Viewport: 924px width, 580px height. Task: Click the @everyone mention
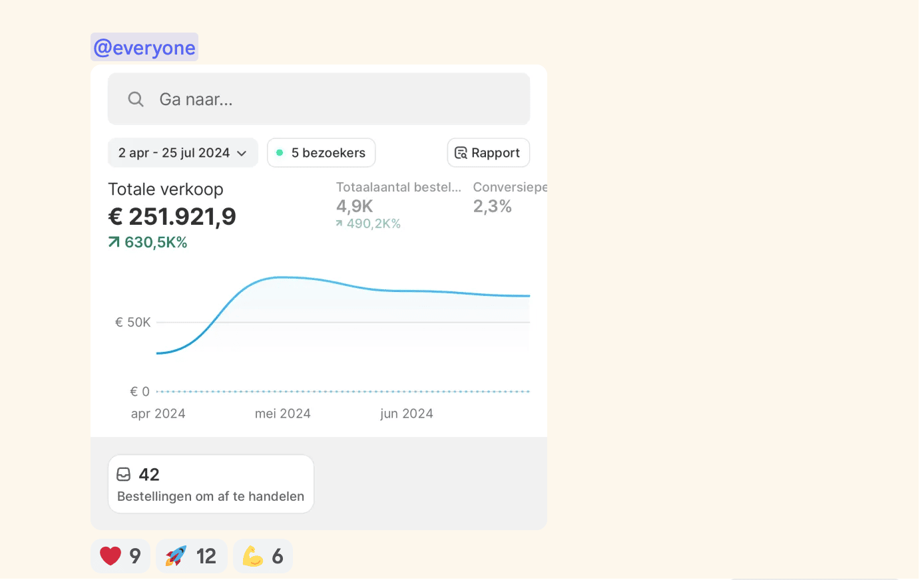144,47
